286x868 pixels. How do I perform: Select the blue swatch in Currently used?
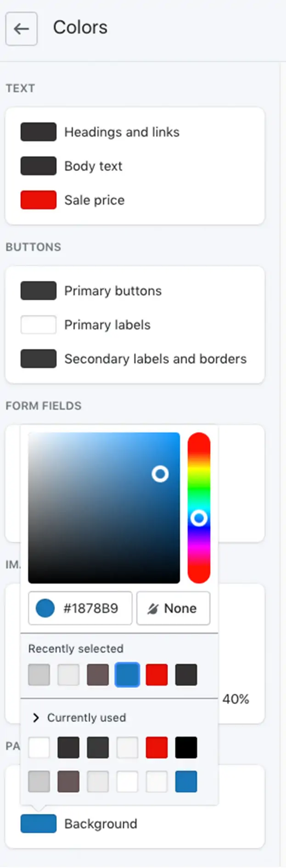tap(186, 781)
